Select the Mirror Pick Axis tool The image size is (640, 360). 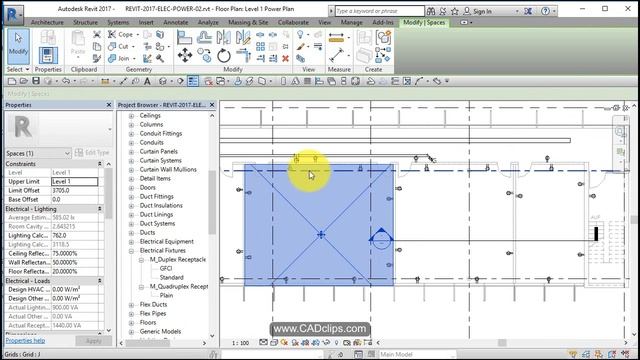pos(223,38)
